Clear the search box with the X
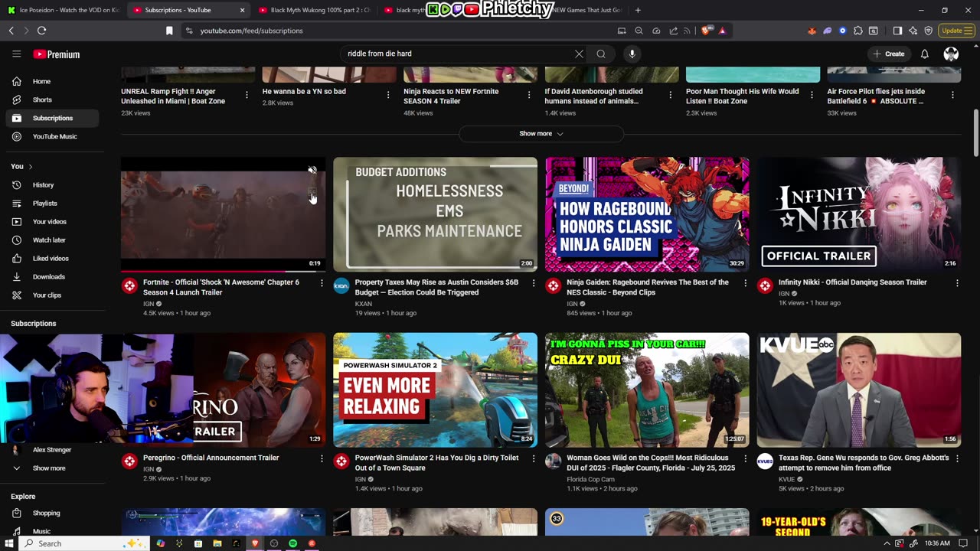This screenshot has width=980, height=551. point(579,54)
